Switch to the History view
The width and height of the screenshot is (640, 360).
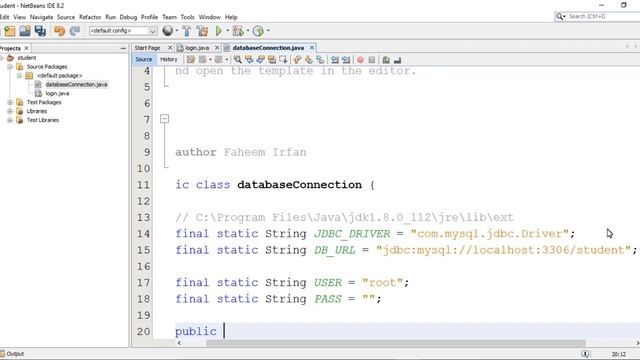pyautogui.click(x=169, y=60)
